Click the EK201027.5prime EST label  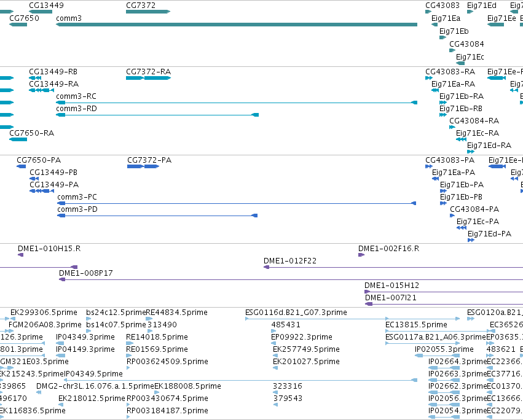click(306, 362)
